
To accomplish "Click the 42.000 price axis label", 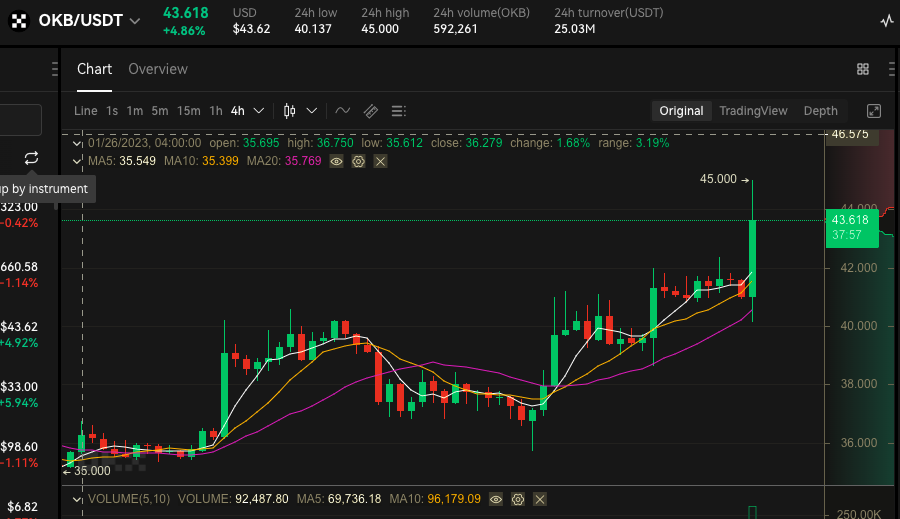I will [859, 268].
